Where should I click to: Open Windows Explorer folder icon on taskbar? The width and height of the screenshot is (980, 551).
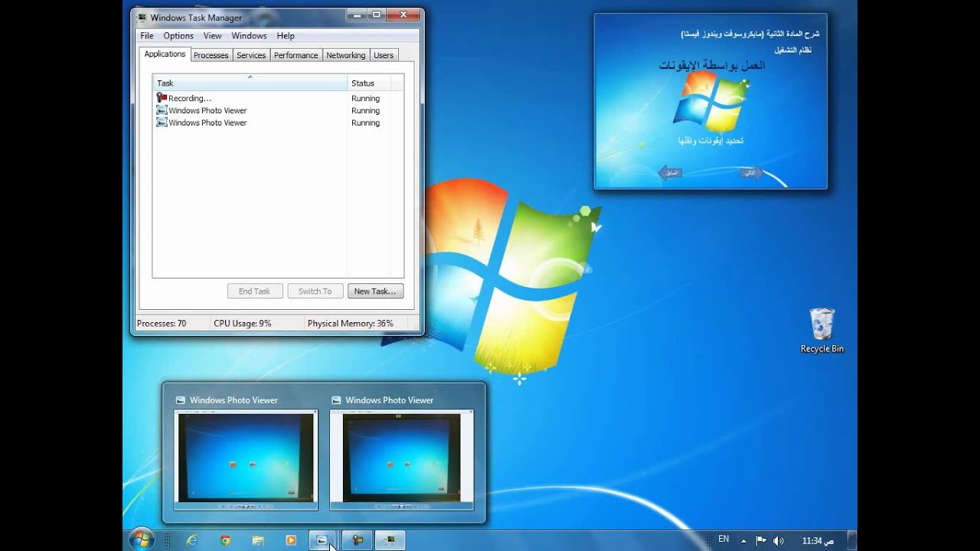coord(258,540)
